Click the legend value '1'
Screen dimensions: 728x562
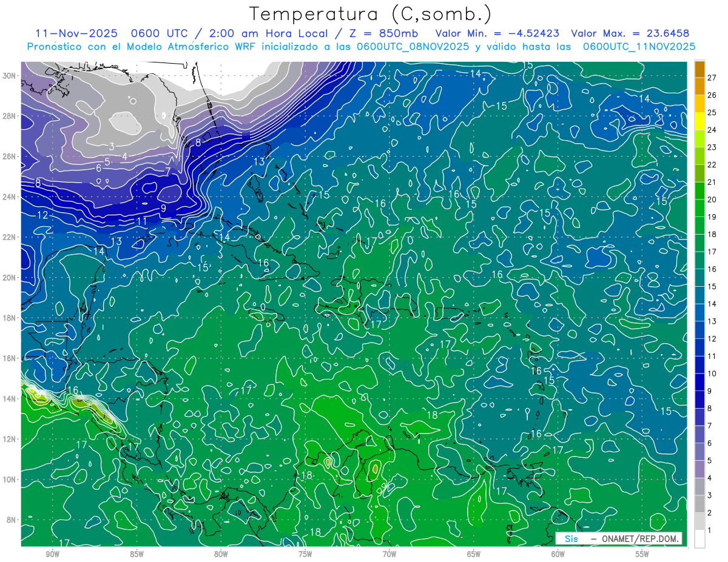pyautogui.click(x=710, y=530)
